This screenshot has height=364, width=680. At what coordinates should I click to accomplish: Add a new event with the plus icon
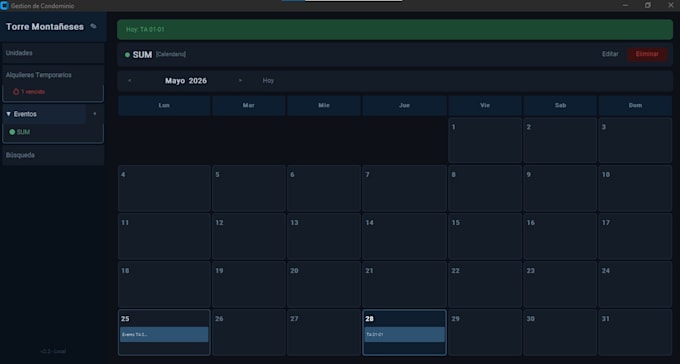coord(95,114)
